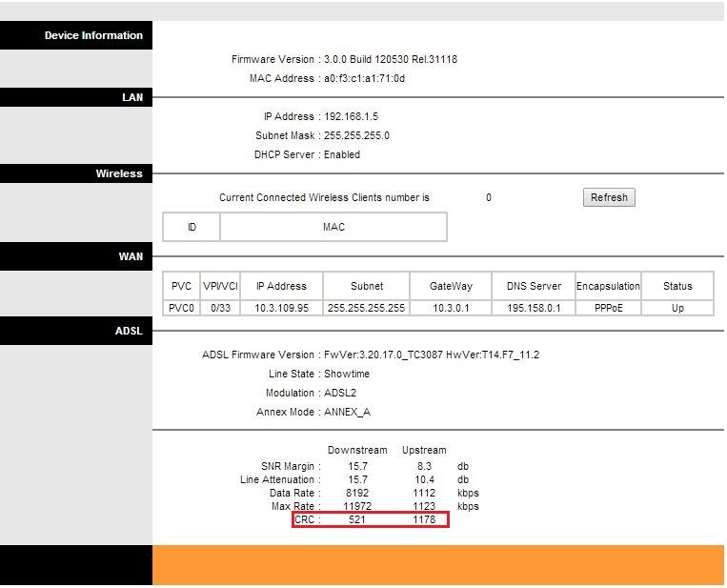Click the firmware version text
Viewport: 727px width, 588px height.
coord(391,59)
